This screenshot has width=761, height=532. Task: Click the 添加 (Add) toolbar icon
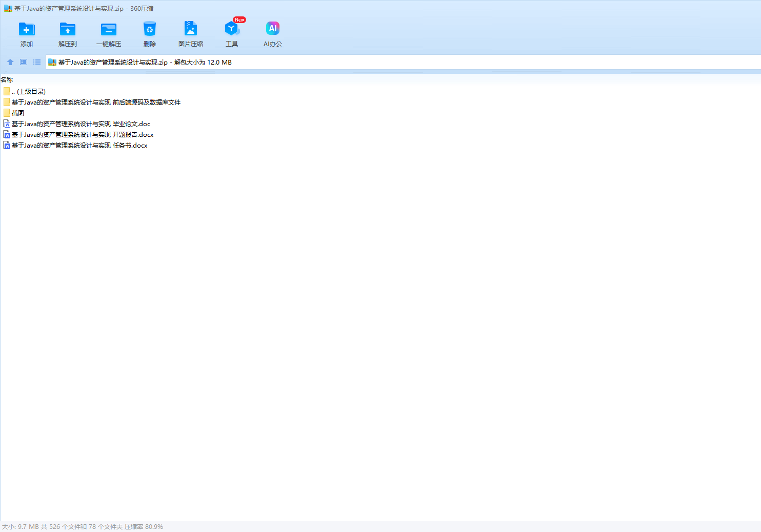pyautogui.click(x=27, y=34)
